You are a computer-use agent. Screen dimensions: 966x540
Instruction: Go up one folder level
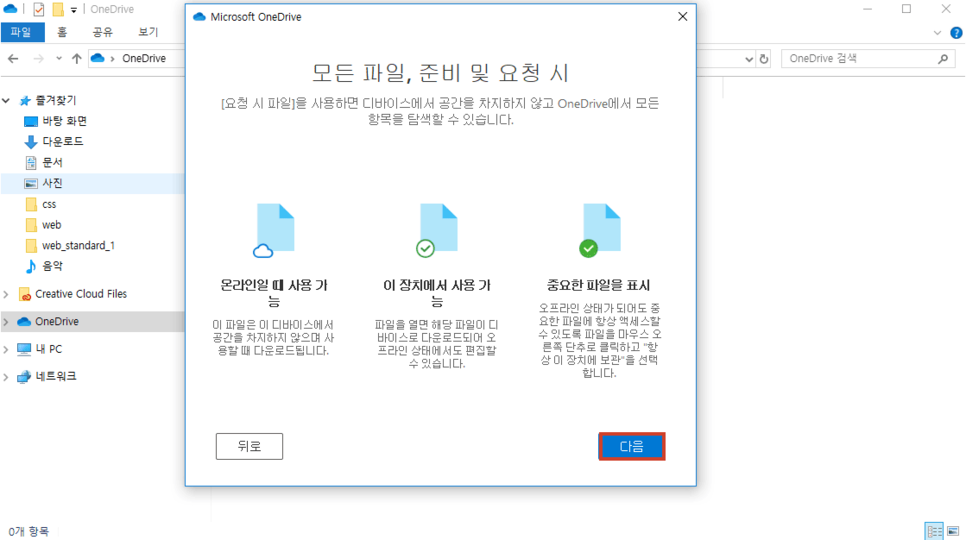(x=76, y=58)
